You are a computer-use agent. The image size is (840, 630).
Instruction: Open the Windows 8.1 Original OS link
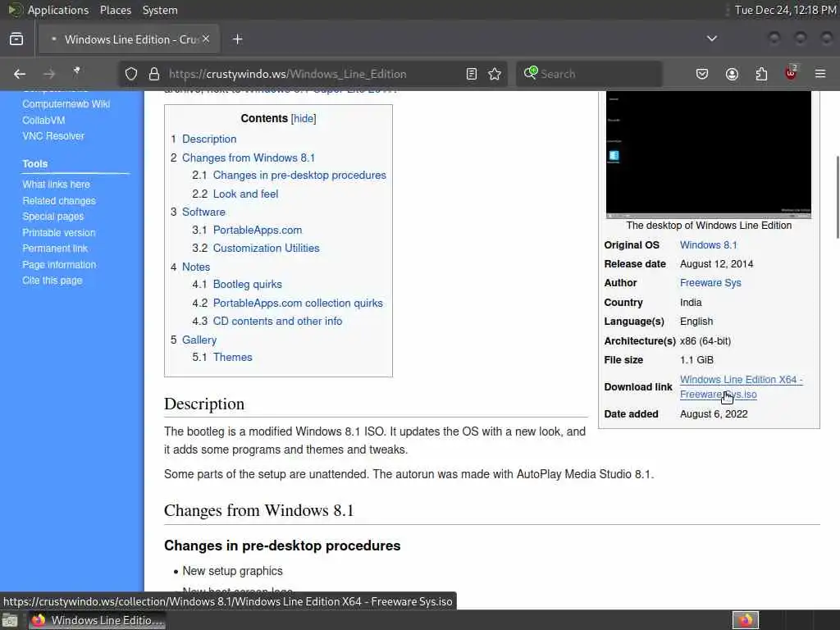(x=708, y=245)
